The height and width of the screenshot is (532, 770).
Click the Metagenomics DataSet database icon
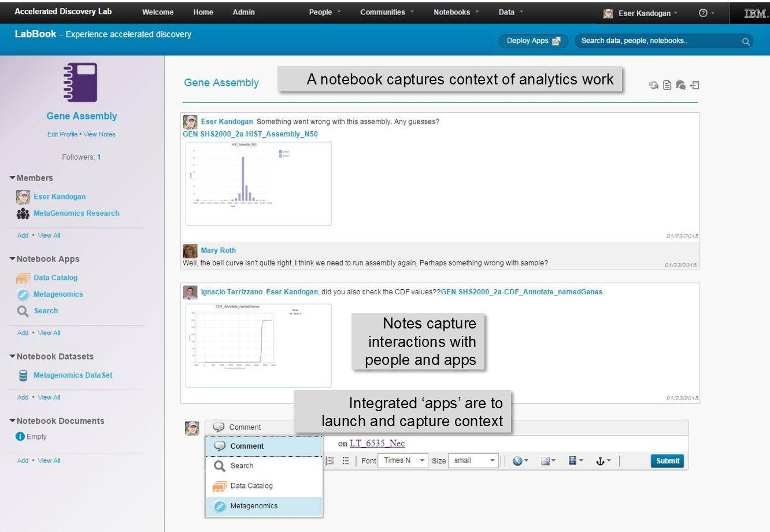click(x=23, y=375)
